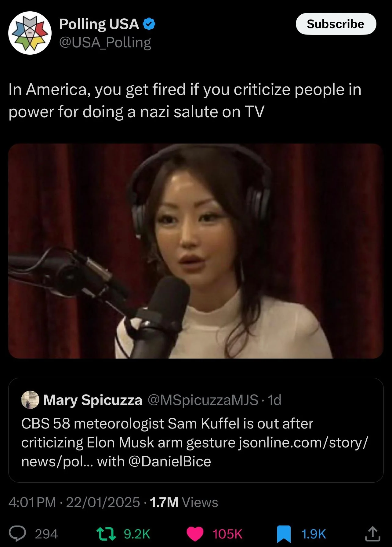Open Mary Spicuzza's small profile picture

(x=30, y=399)
